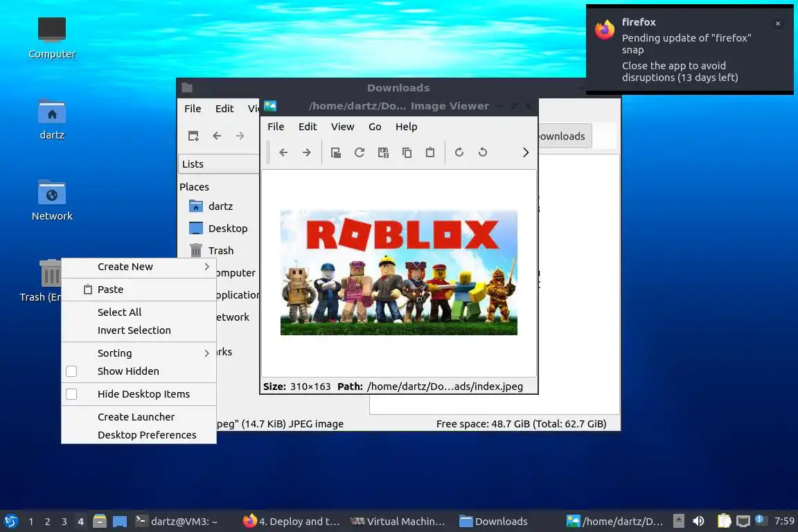Copy the image to clipboard via toolbar
The image size is (798, 532).
[407, 152]
